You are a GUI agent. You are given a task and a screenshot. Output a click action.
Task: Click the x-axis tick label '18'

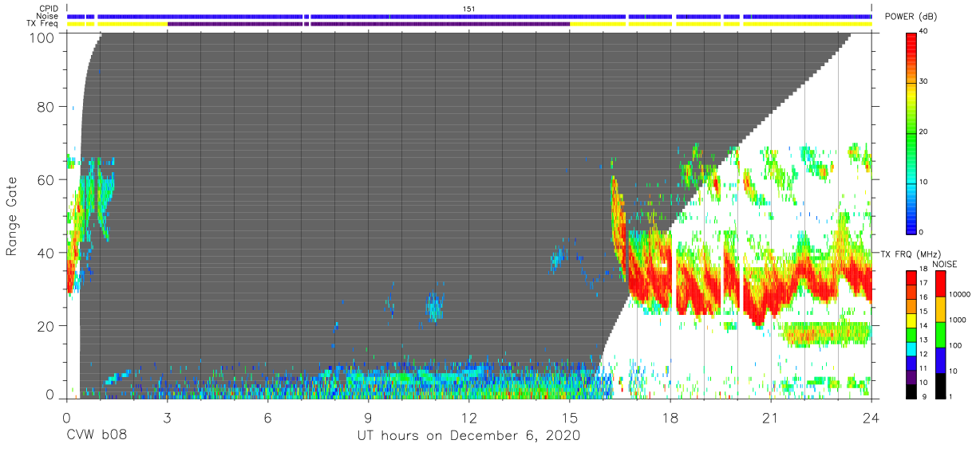(x=670, y=417)
